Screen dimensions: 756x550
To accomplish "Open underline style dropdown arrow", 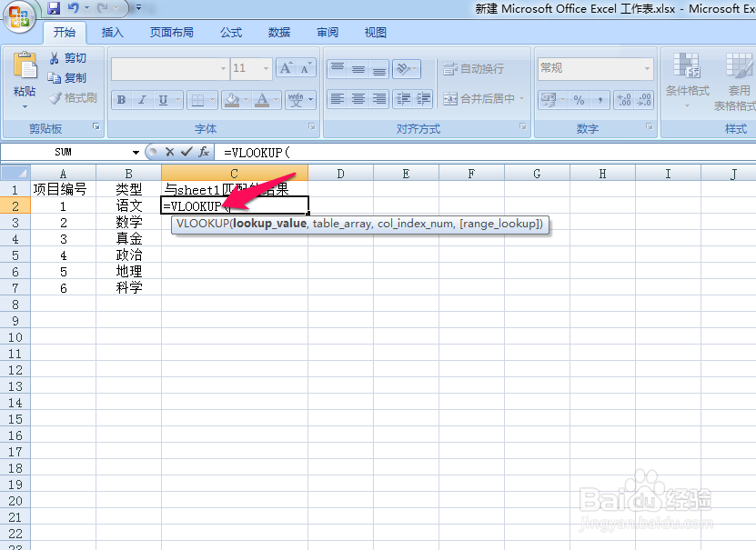I will point(178,100).
